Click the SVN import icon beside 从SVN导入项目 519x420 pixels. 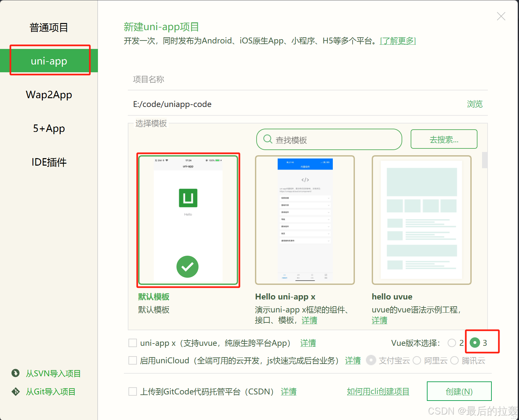tap(15, 373)
